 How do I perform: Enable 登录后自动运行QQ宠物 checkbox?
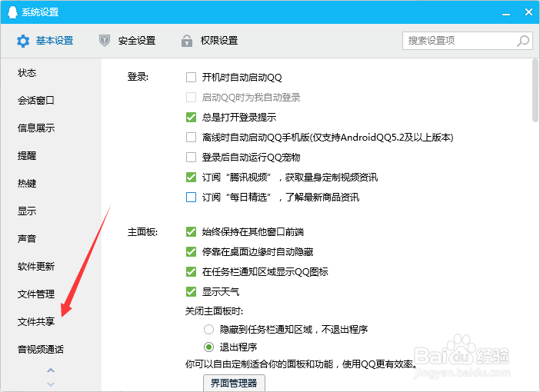click(191, 158)
